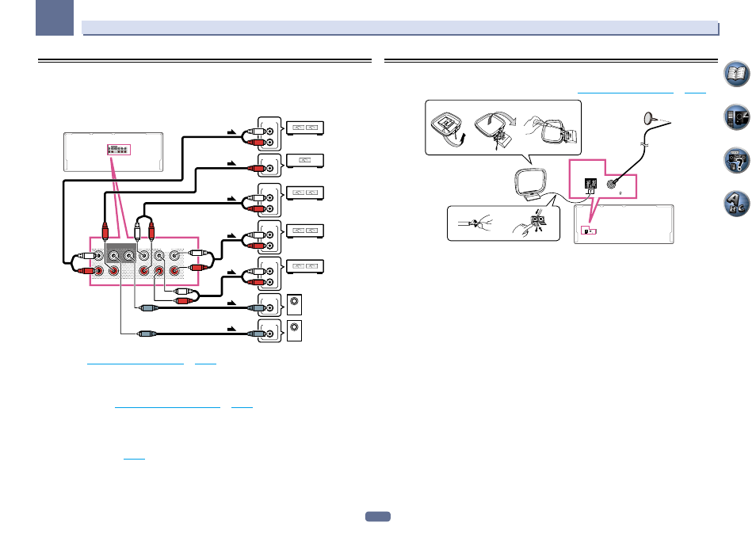Click the light blue header title bar
Screen dimensions: 756x534
click(399, 28)
